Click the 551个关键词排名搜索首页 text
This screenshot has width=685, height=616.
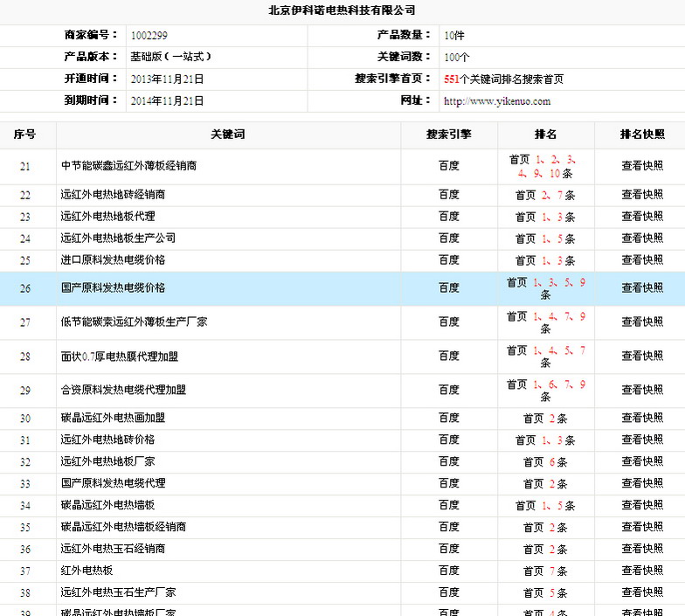pos(503,79)
